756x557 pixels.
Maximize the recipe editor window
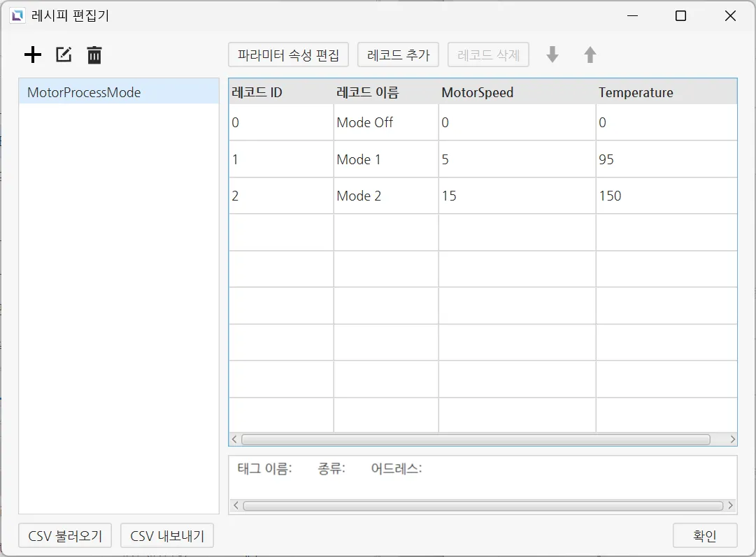pos(680,16)
